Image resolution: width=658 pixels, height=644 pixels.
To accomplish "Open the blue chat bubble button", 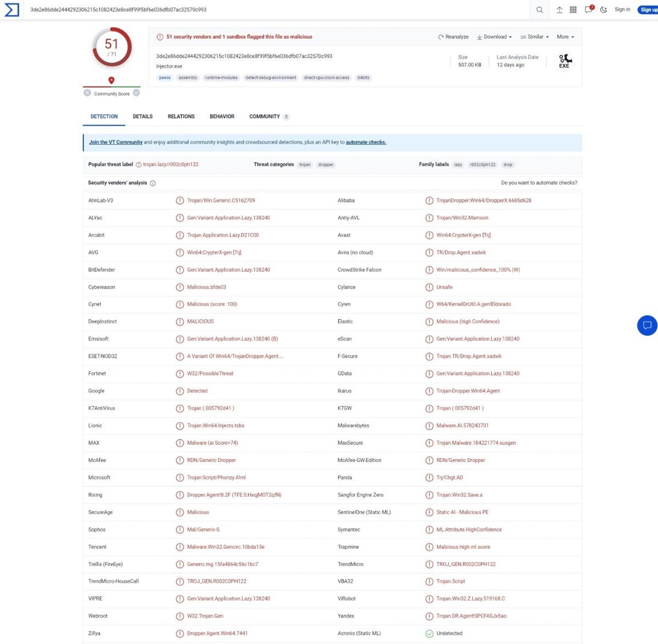I will [648, 325].
